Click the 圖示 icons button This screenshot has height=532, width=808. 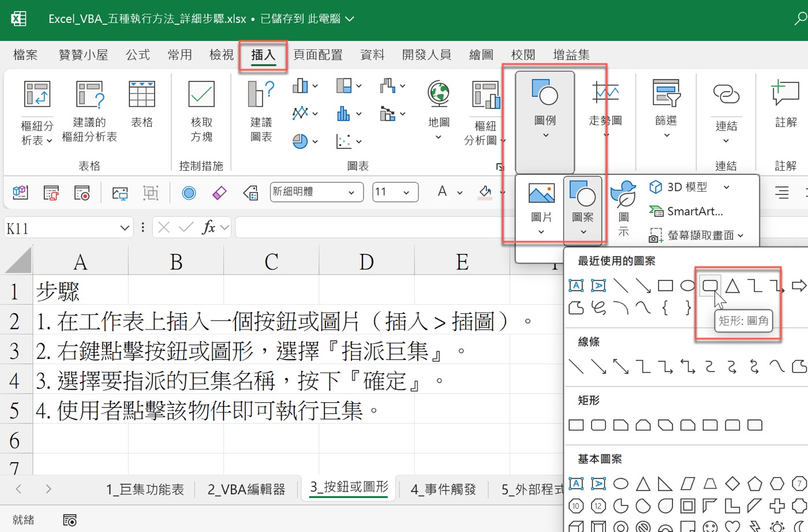623,209
